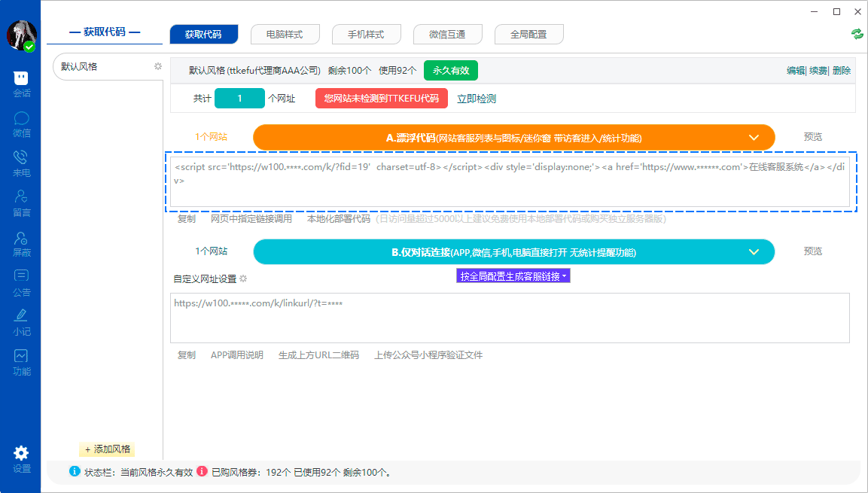Open the 公告 announcements sidebar icon
868x493 pixels.
(x=21, y=283)
